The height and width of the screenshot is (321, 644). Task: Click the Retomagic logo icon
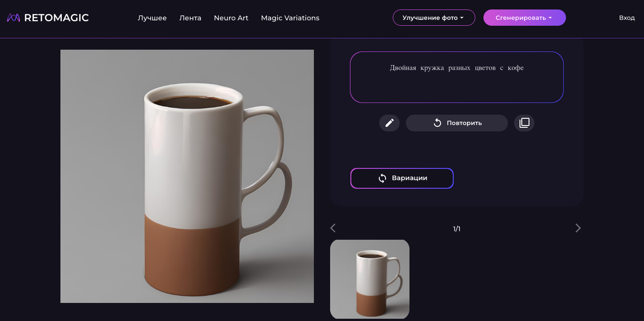[x=14, y=18]
